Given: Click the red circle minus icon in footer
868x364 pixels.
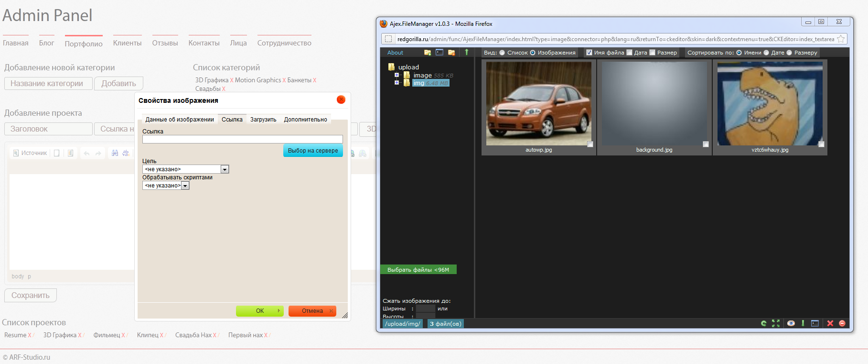Looking at the screenshot, I should 842,323.
